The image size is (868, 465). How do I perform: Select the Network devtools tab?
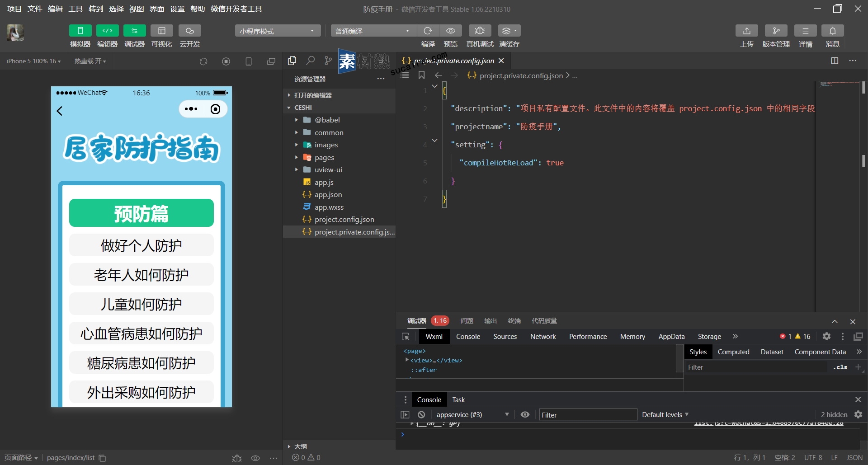[543, 336]
